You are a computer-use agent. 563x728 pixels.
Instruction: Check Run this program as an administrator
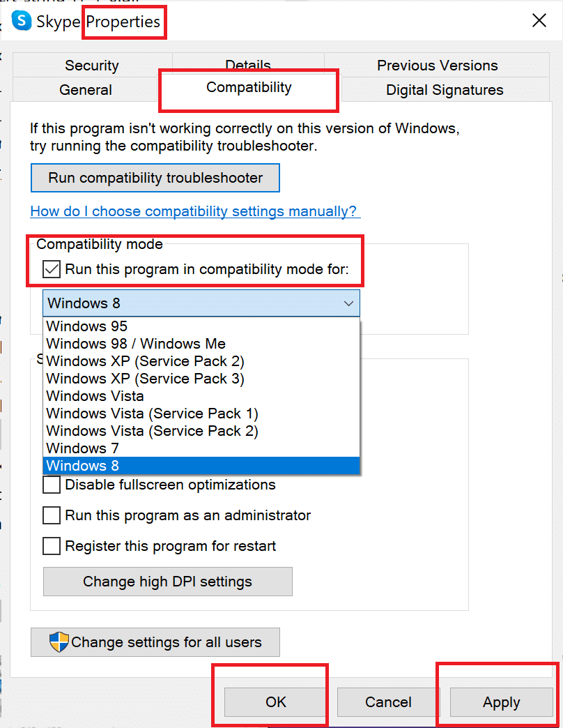(52, 515)
